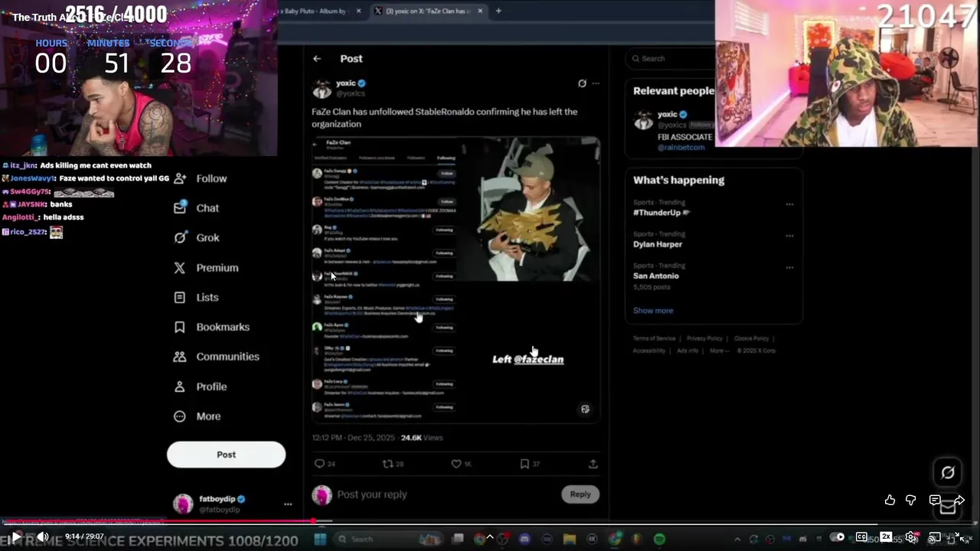Click the repost icon under the post

point(387,464)
